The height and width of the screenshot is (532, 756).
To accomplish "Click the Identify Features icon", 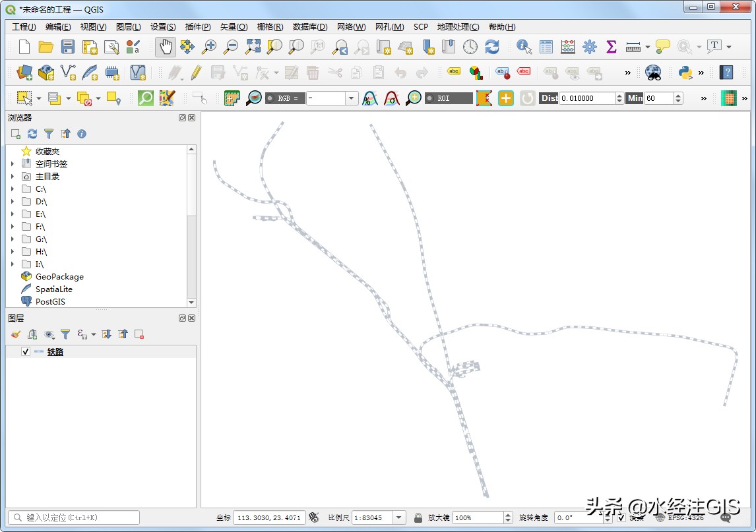I will click(523, 47).
